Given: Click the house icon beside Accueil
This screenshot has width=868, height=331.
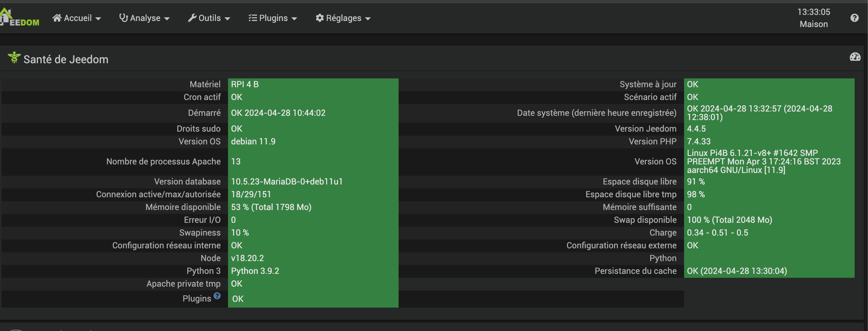Looking at the screenshot, I should tap(57, 18).
